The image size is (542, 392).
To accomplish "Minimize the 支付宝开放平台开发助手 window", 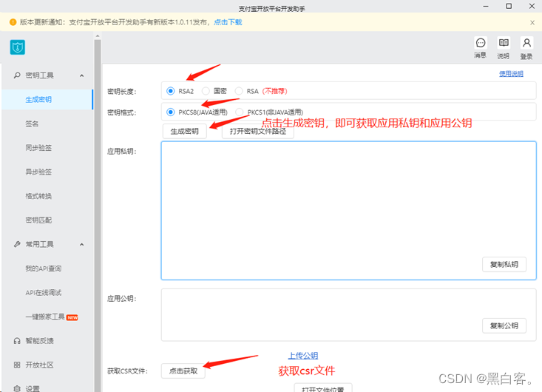I will pyautogui.click(x=486, y=6).
